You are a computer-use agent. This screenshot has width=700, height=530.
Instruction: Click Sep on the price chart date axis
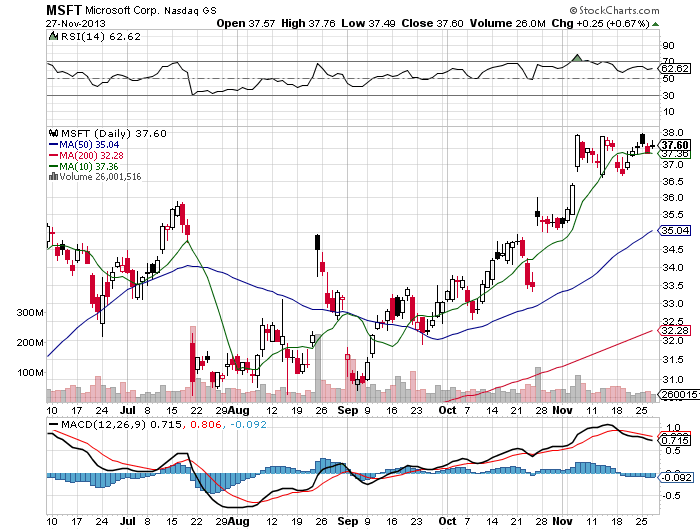coord(348,410)
